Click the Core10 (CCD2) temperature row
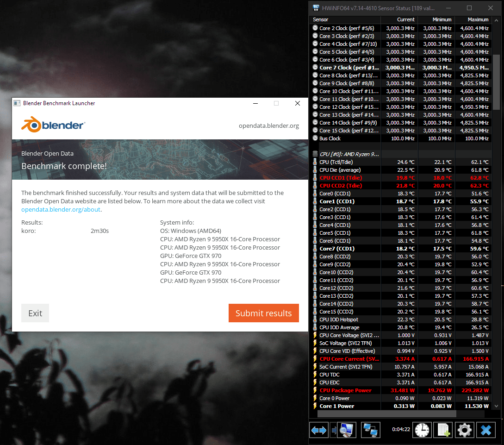Screen dimensions: 504x445 tap(400, 272)
